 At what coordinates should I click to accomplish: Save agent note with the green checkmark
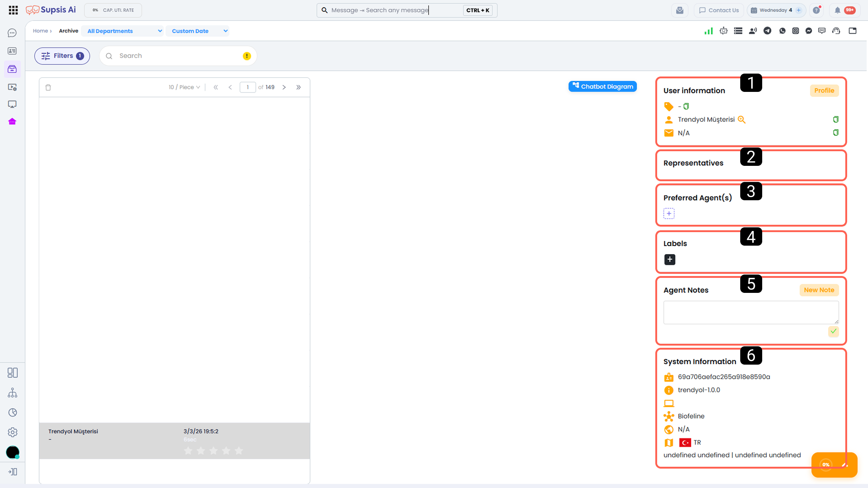tap(834, 331)
